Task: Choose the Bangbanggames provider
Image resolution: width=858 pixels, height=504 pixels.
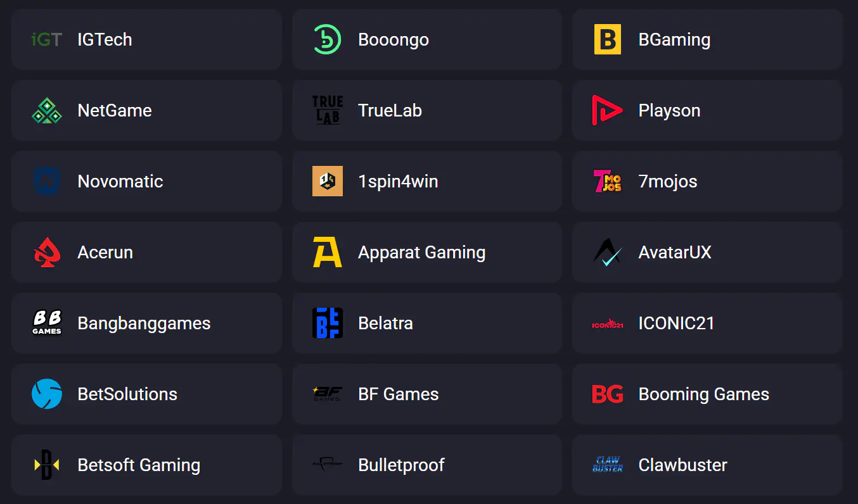Action: (x=146, y=324)
